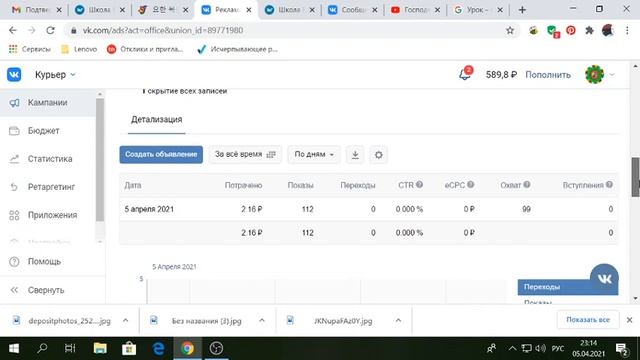Click the sidebar vertical scrollbar
This screenshot has height=360, width=640.
coord(100,160)
